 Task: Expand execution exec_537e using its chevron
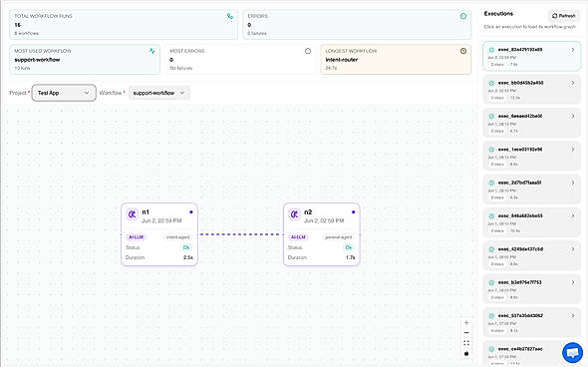(573, 315)
